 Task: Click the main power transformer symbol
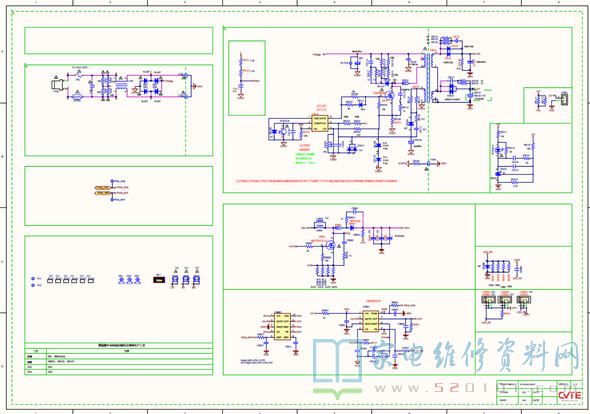click(428, 78)
